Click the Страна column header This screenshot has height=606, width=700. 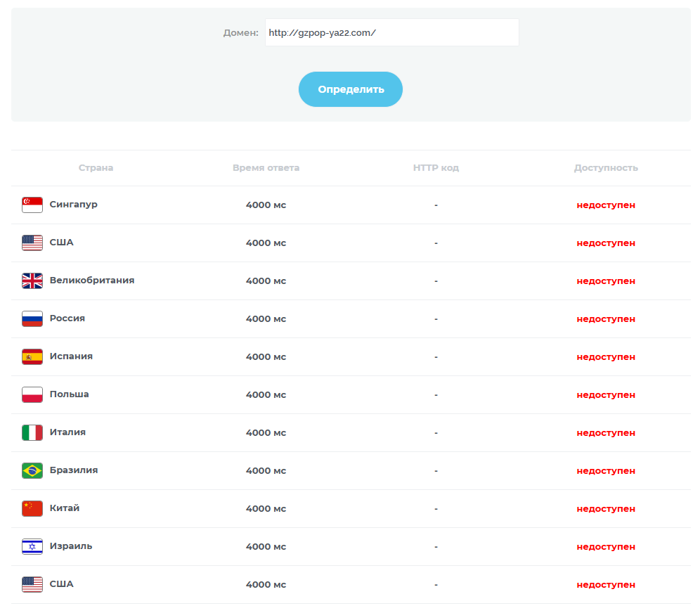96,168
